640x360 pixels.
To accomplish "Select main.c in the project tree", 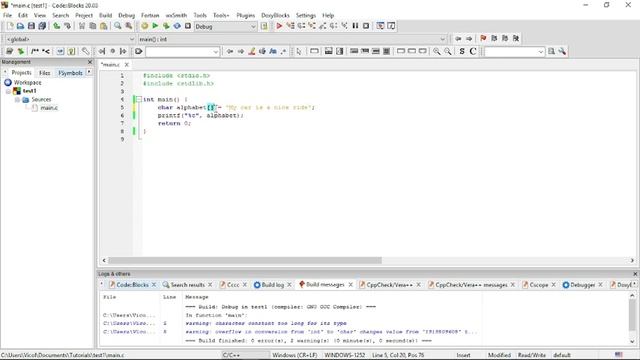I will click(x=49, y=108).
